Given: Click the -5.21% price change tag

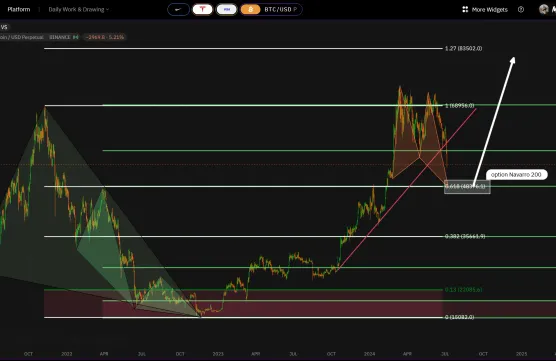Looking at the screenshot, I should (105, 37).
